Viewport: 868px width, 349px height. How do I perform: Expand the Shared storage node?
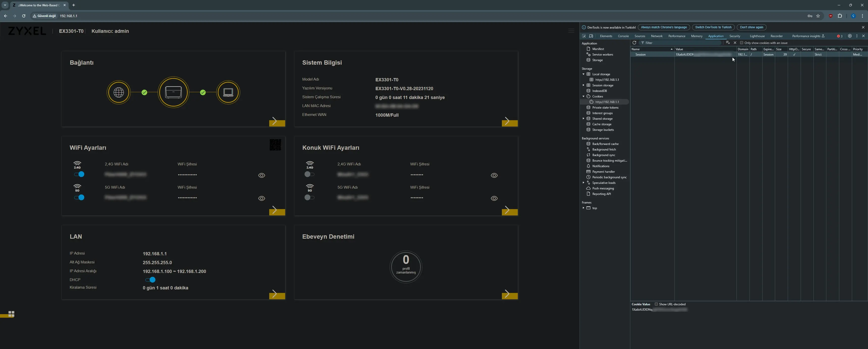coord(583,119)
